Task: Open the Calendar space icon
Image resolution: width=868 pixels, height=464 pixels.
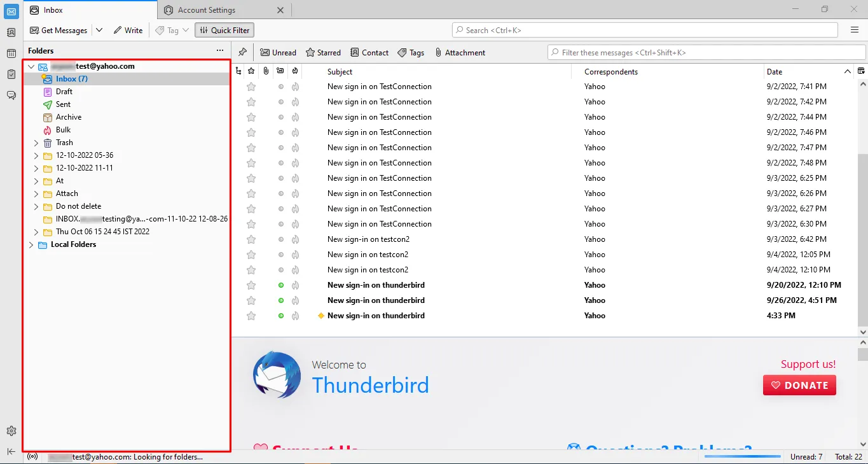Action: coord(11,53)
